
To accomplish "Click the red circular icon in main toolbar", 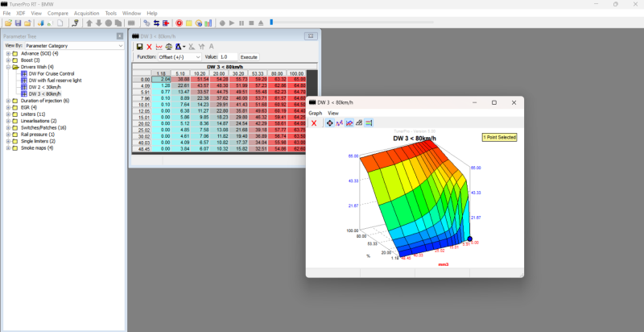I will click(x=179, y=23).
